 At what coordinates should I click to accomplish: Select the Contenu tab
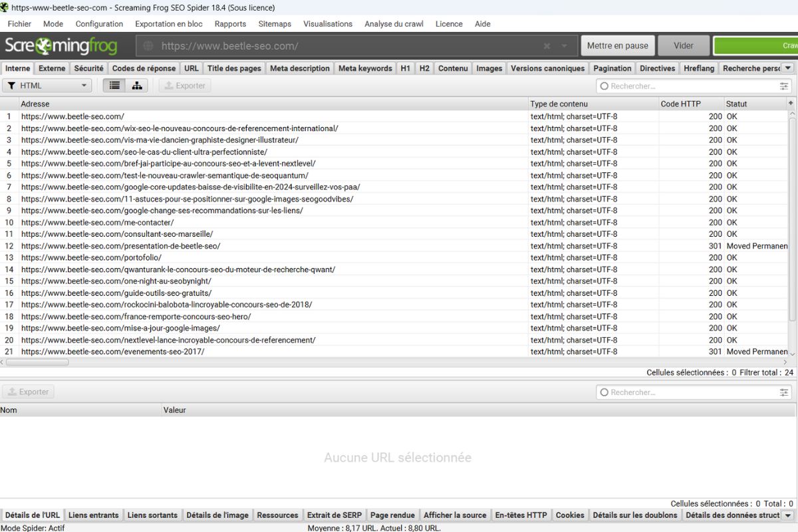coord(453,68)
